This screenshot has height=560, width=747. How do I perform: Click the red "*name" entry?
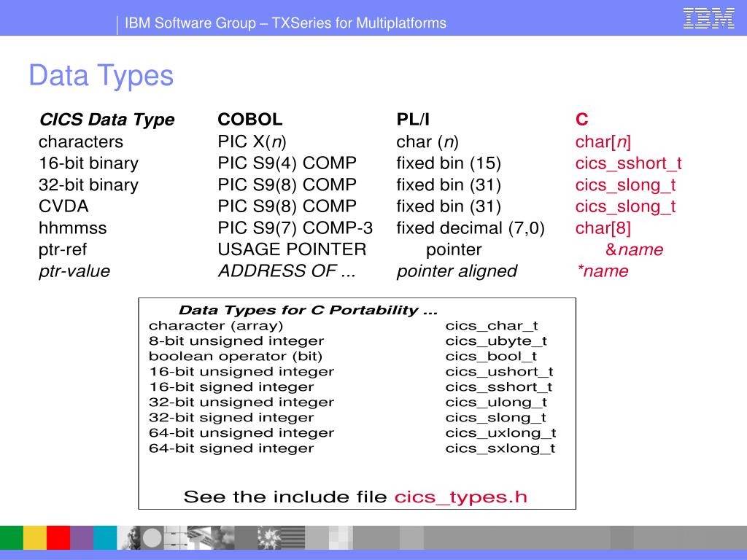603,271
